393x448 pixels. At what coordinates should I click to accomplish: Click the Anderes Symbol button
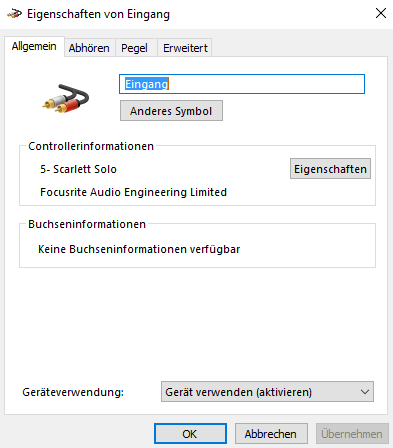(171, 111)
